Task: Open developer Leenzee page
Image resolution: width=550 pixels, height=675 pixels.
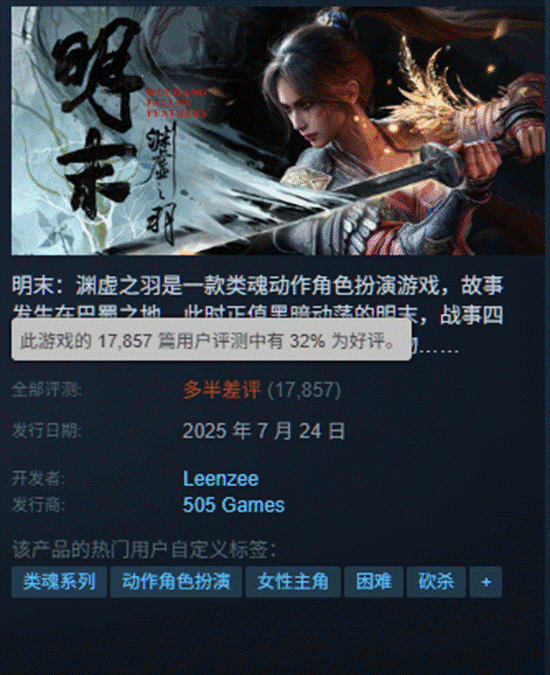Action: point(221,479)
